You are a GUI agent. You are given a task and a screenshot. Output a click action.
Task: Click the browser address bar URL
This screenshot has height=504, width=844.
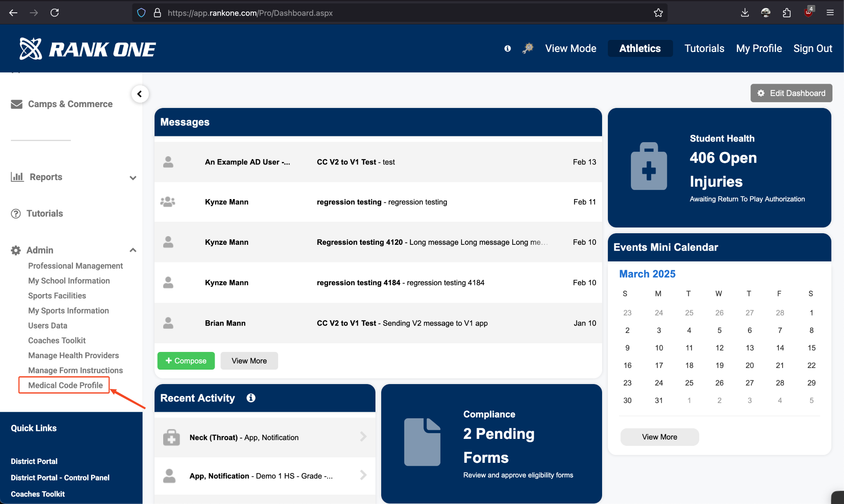(x=250, y=13)
